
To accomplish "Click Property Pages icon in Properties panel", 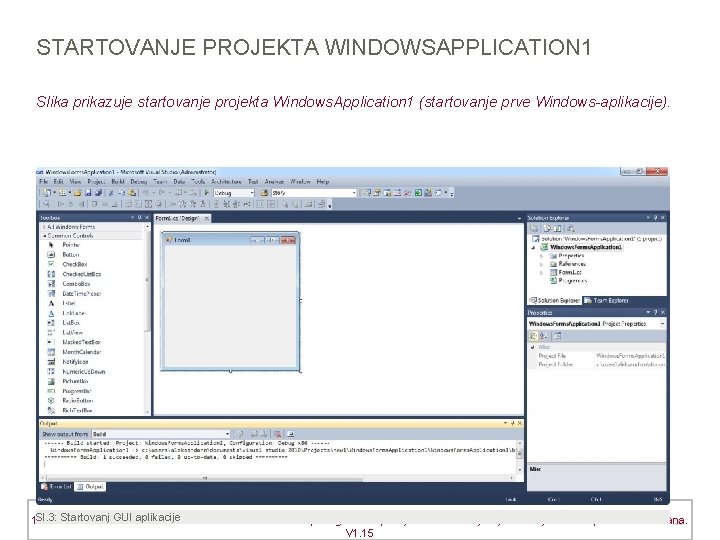I will pyautogui.click(x=557, y=336).
